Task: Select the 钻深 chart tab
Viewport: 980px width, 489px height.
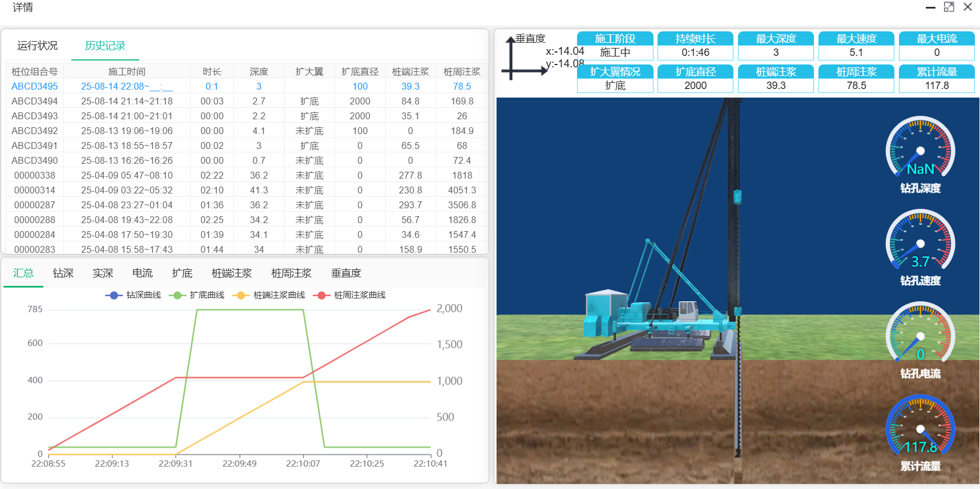Action: tap(63, 273)
